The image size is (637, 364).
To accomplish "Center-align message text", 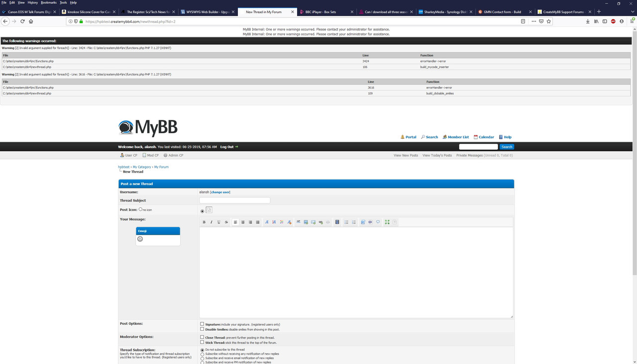I will [243, 222].
